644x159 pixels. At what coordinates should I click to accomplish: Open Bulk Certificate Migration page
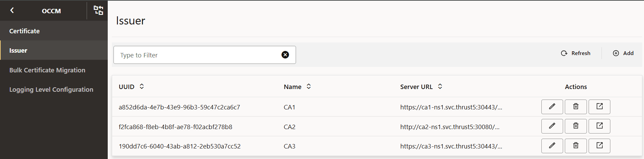47,70
